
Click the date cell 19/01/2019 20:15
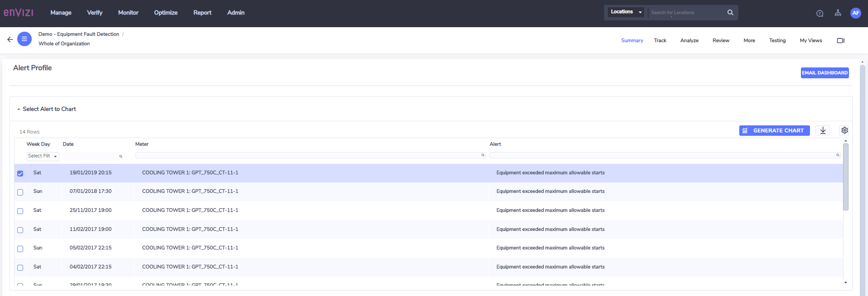click(x=91, y=173)
